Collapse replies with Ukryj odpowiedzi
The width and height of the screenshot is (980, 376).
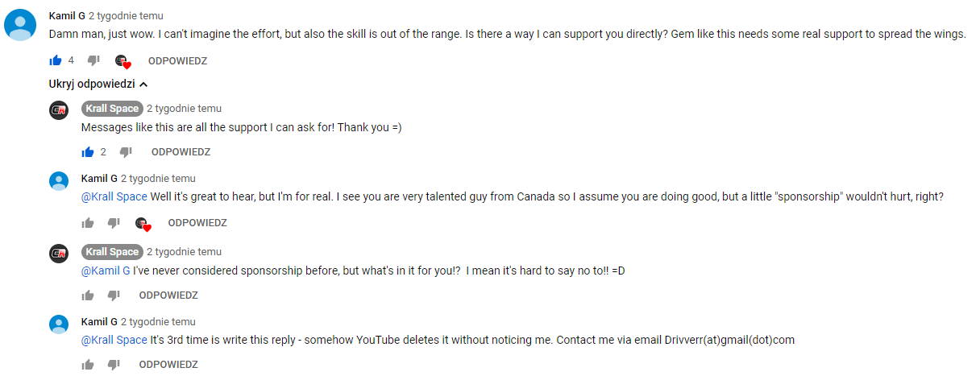[98, 84]
